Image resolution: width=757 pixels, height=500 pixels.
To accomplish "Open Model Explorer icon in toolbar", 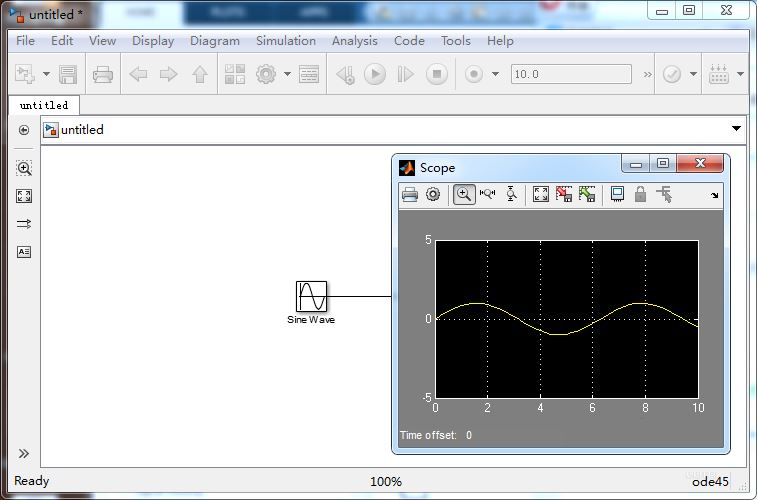I will pyautogui.click(x=309, y=74).
